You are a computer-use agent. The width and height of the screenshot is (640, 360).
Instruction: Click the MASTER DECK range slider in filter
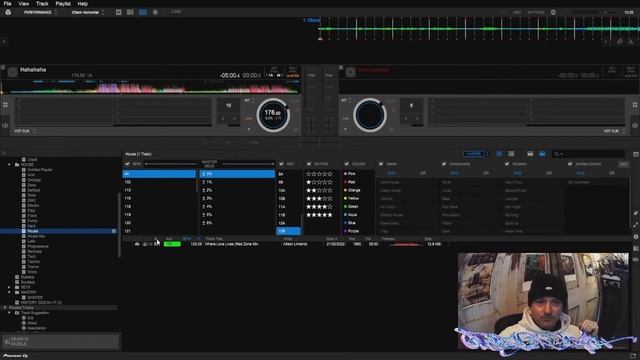(x=248, y=164)
